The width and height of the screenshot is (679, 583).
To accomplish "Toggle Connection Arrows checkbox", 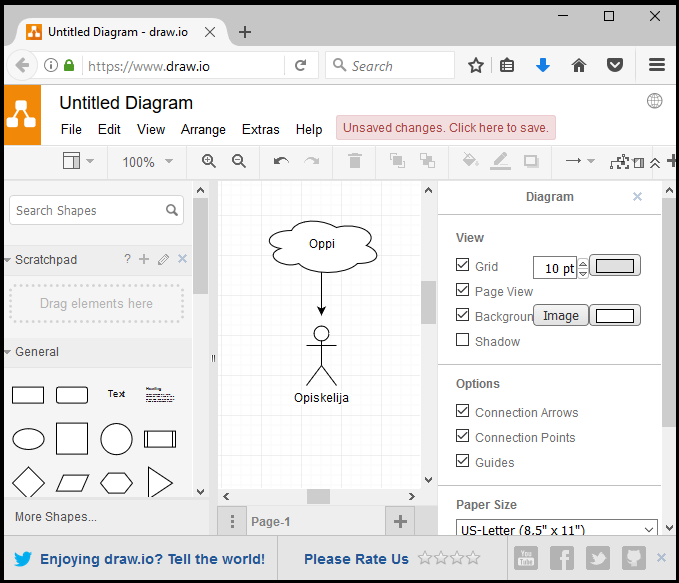I will click(462, 411).
